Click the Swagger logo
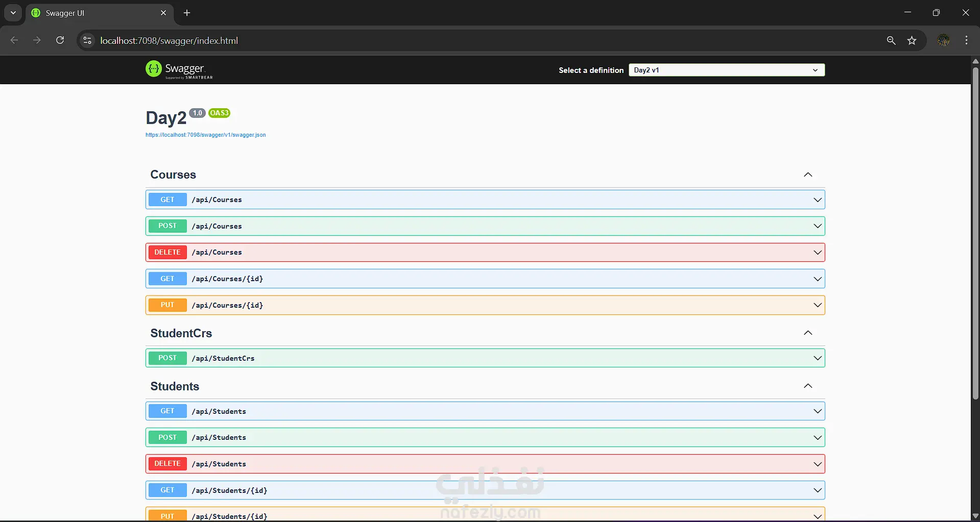This screenshot has width=980, height=522. click(x=179, y=69)
